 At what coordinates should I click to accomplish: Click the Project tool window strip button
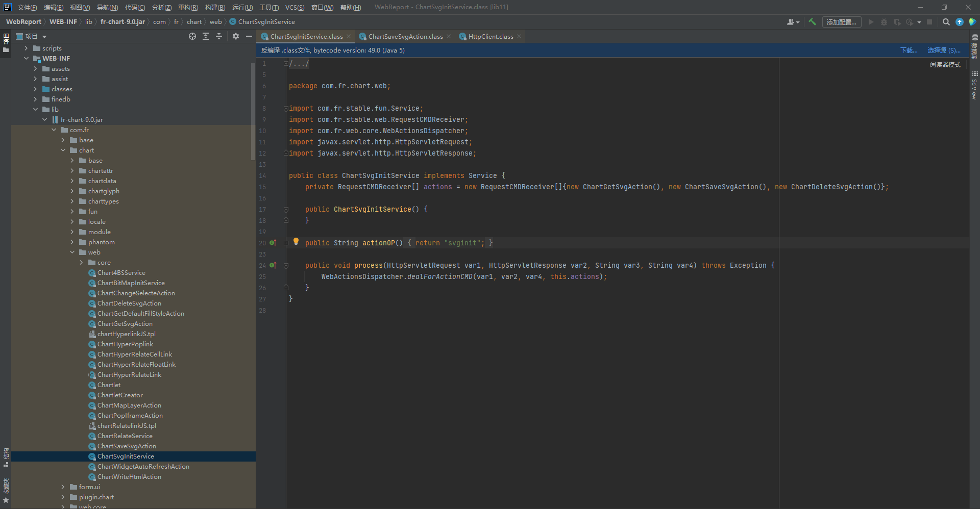point(6,43)
